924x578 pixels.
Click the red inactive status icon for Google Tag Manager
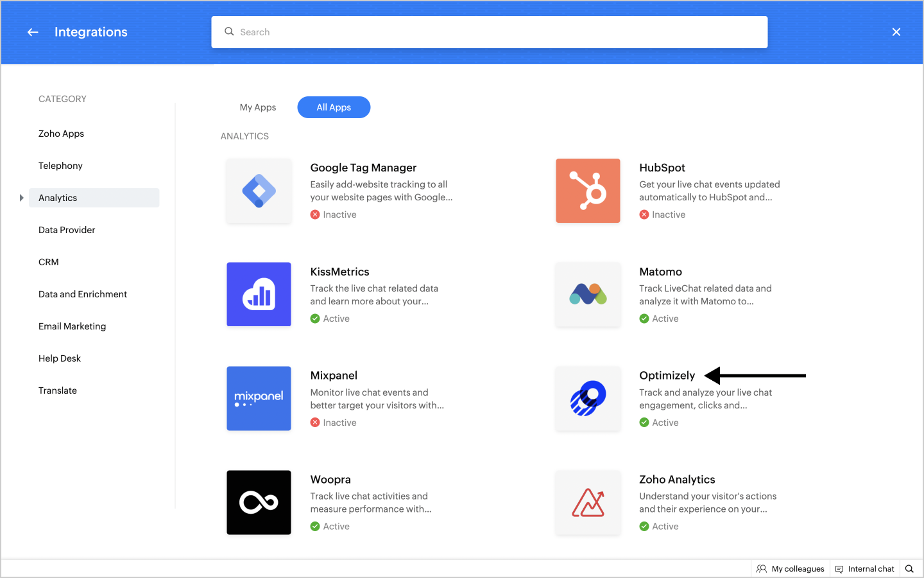pyautogui.click(x=315, y=215)
